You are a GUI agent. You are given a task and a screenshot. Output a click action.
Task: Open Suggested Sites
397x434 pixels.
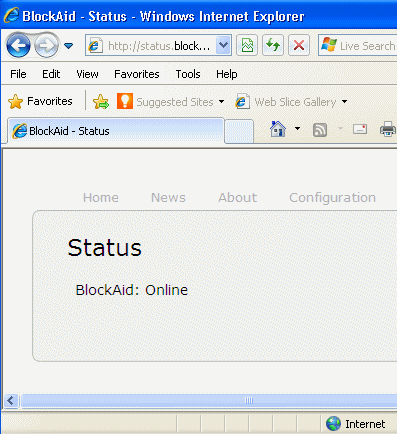point(165,102)
